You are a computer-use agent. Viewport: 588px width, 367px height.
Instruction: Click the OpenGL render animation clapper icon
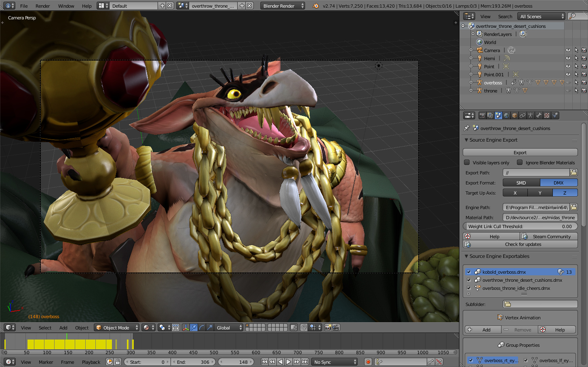click(336, 327)
